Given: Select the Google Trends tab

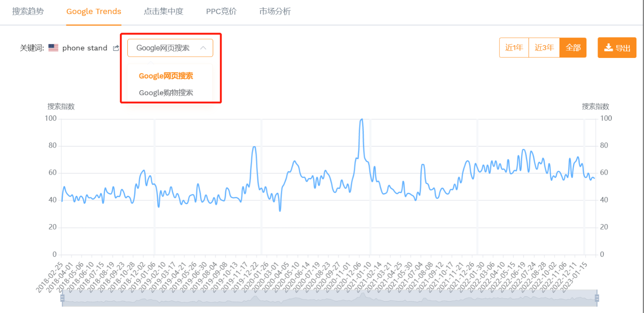Looking at the screenshot, I should point(94,11).
